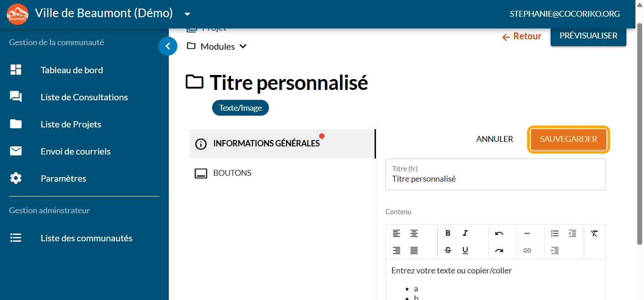The image size is (644, 300).
Task: Justify the content text
Action: (x=413, y=250)
